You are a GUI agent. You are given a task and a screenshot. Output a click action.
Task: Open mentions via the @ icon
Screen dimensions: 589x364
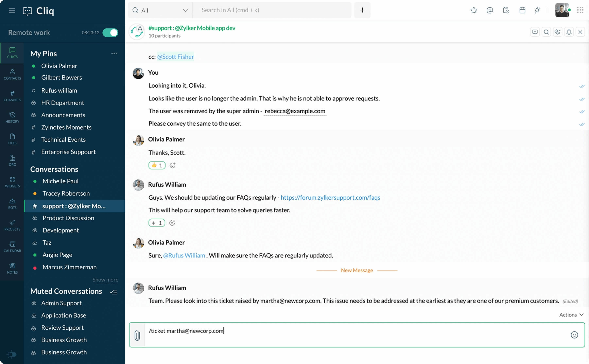489,10
